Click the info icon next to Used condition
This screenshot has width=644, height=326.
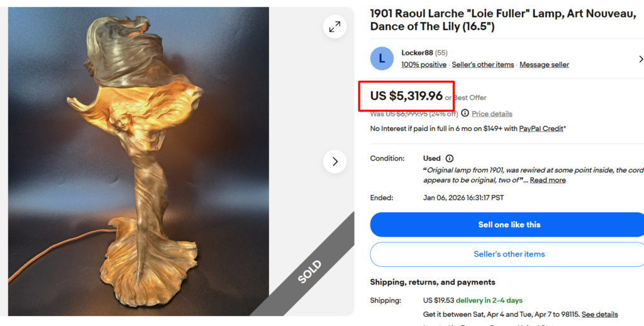click(x=449, y=159)
